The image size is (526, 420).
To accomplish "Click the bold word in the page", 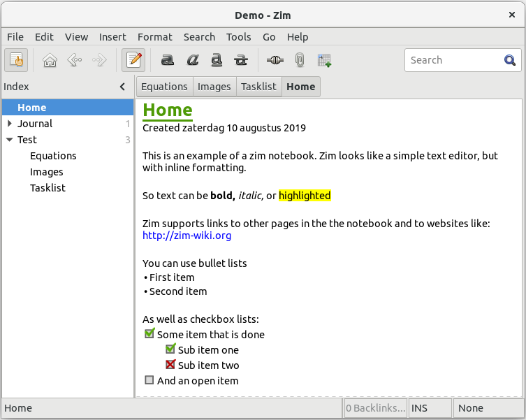I will (222, 196).
